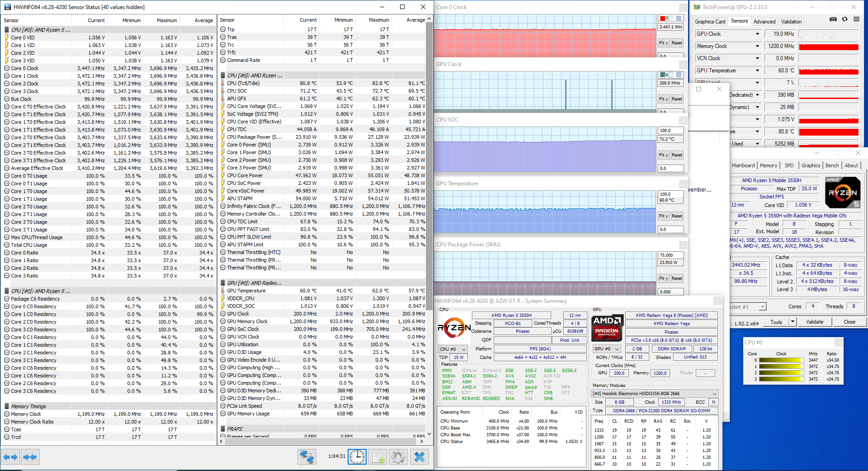Switch to Graphics Card tab in GPU-Z
The image size is (868, 471).
[710, 22]
